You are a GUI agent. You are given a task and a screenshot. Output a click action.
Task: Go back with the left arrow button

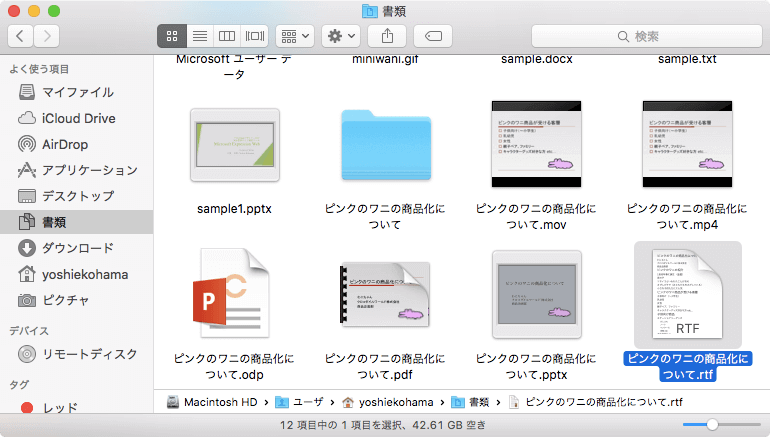[x=20, y=36]
